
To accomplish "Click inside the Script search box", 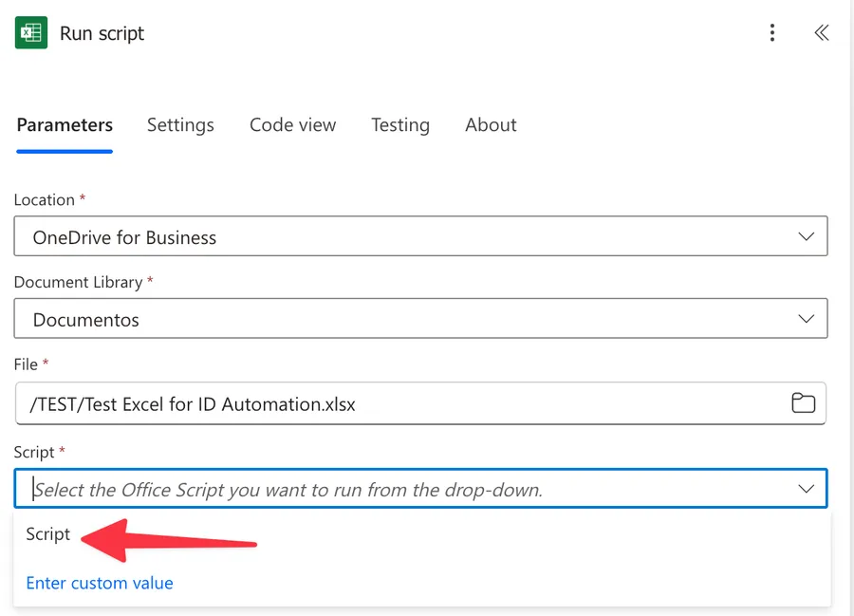I will (285, 488).
